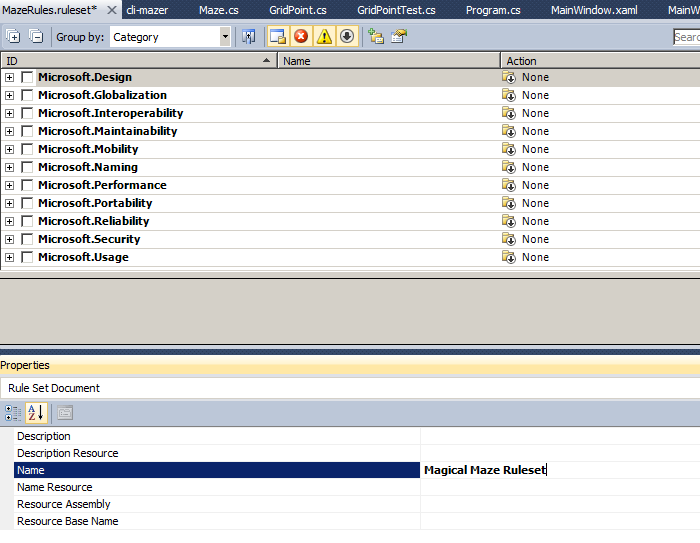Click action icon for Microsoft.Usage row
The height and width of the screenshot is (543, 700).
click(509, 257)
